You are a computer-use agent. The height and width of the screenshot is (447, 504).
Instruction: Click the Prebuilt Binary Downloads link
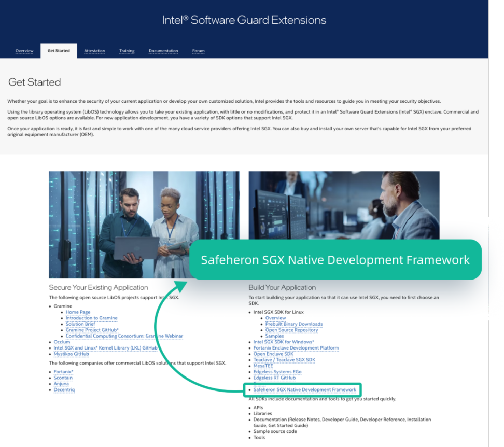click(x=293, y=324)
